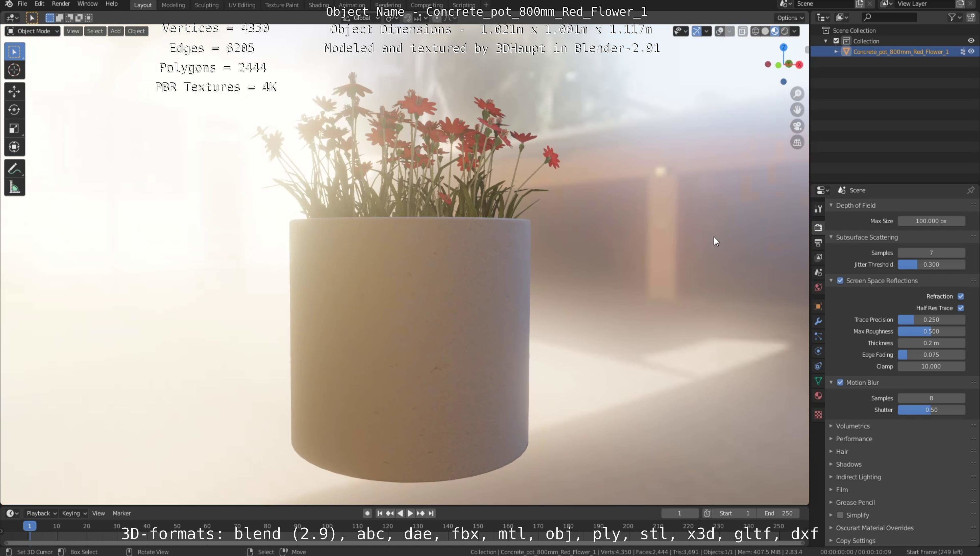Adjust Jitter Threshold slider

point(931,265)
